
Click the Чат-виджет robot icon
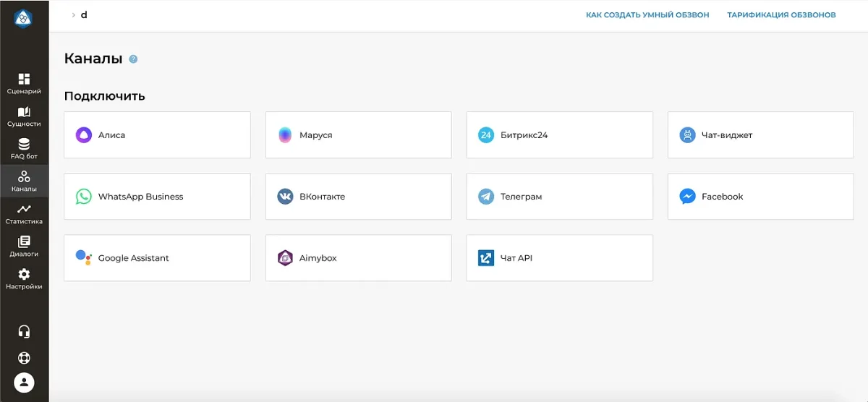point(687,135)
